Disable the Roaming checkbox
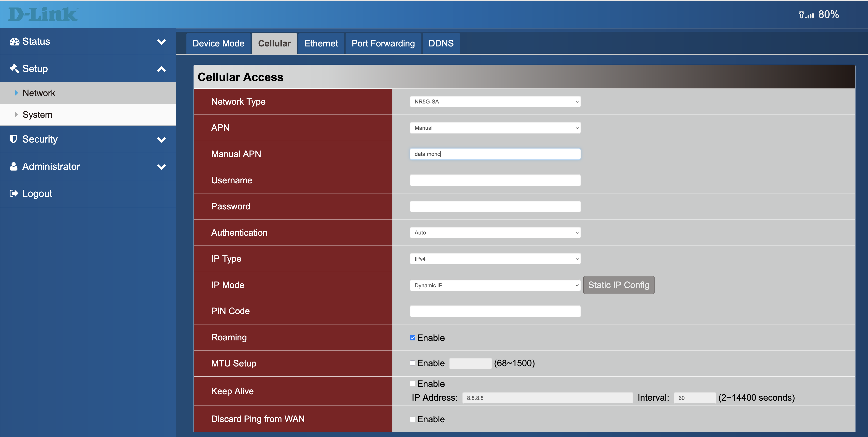The width and height of the screenshot is (868, 437). pyautogui.click(x=412, y=337)
